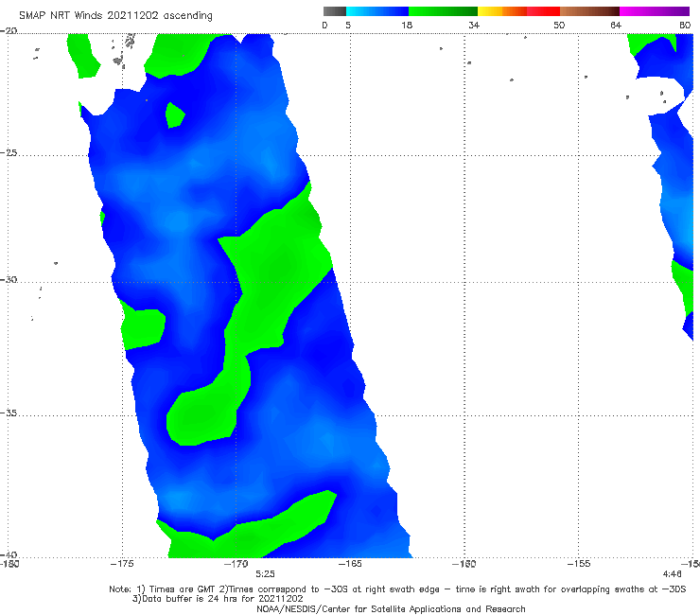Click the color bar label '18'

point(407,25)
